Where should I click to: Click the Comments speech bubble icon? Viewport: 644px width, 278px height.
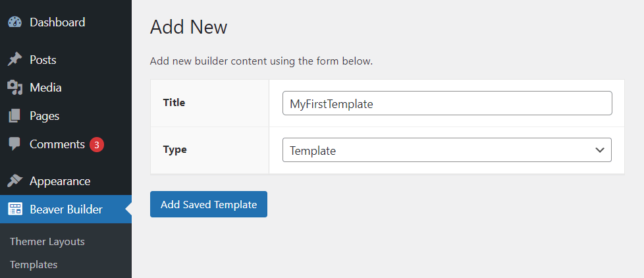(x=14, y=144)
